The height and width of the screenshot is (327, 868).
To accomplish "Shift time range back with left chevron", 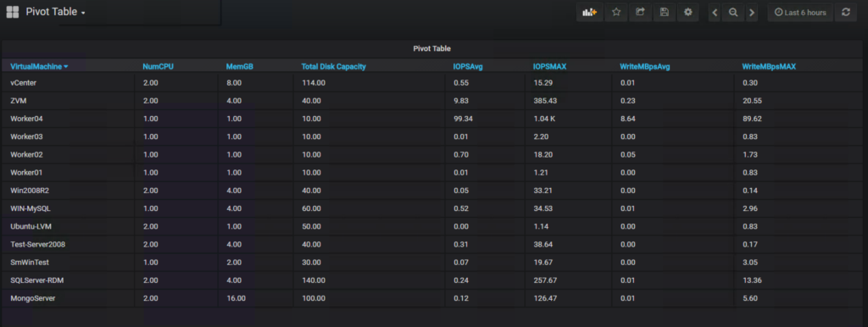I will click(715, 12).
